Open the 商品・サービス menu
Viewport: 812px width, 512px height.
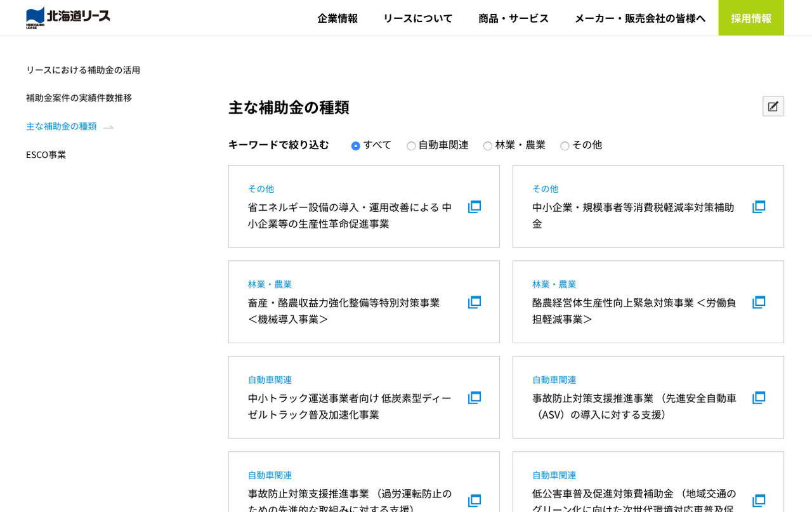pyautogui.click(x=513, y=18)
